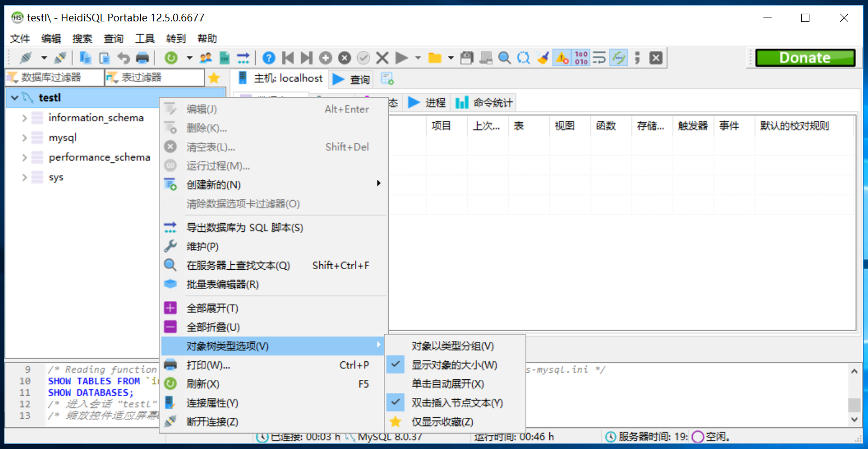This screenshot has height=449, width=868.
Task: Expand the information_schema database node
Action: click(24, 118)
